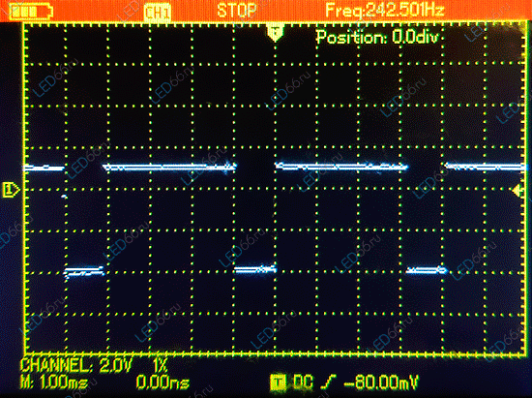Click the middle low pulse near center
This screenshot has width=532, height=398.
click(255, 269)
